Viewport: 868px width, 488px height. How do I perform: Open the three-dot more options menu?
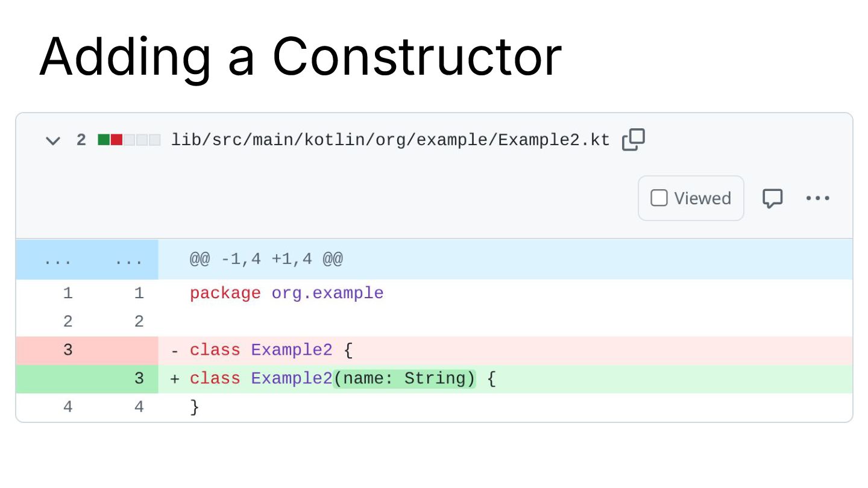[817, 198]
